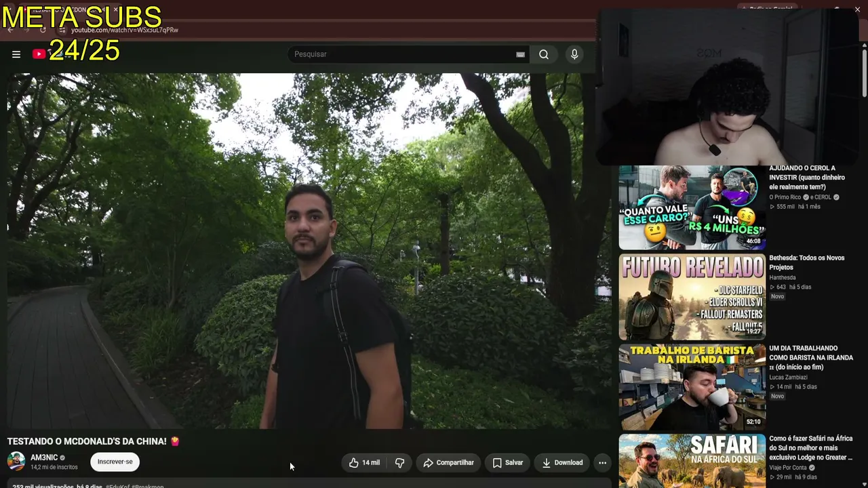
Task: Click the '46:08' duration badge
Action: coord(753,241)
